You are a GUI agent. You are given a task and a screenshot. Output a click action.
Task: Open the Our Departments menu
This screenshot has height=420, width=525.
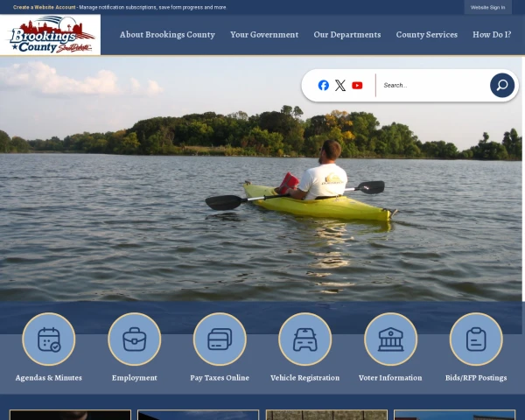click(347, 35)
